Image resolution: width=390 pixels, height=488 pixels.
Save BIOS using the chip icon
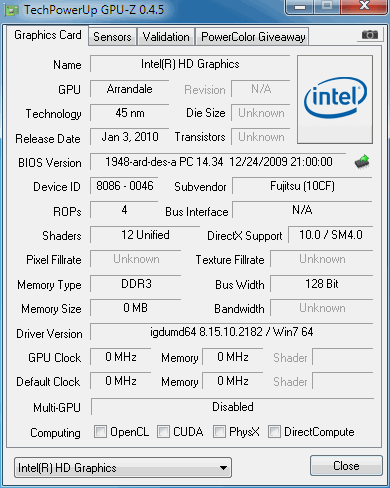362,162
